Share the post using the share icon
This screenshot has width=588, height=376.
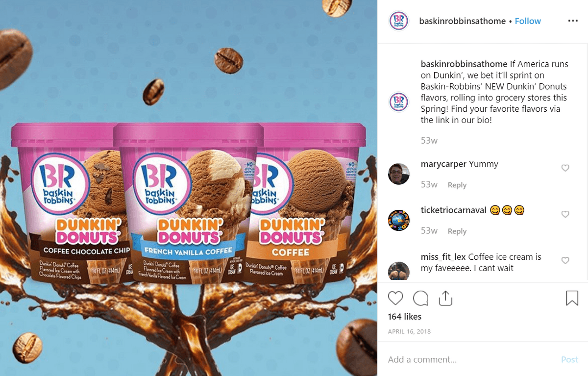[445, 298]
